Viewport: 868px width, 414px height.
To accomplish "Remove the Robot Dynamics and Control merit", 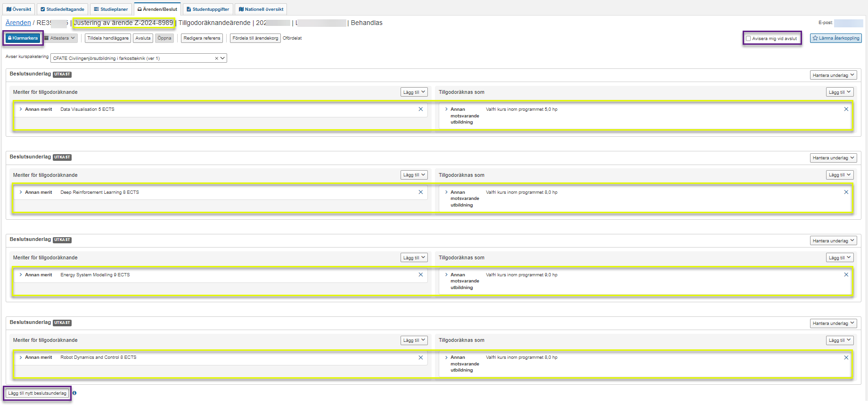I will [421, 357].
